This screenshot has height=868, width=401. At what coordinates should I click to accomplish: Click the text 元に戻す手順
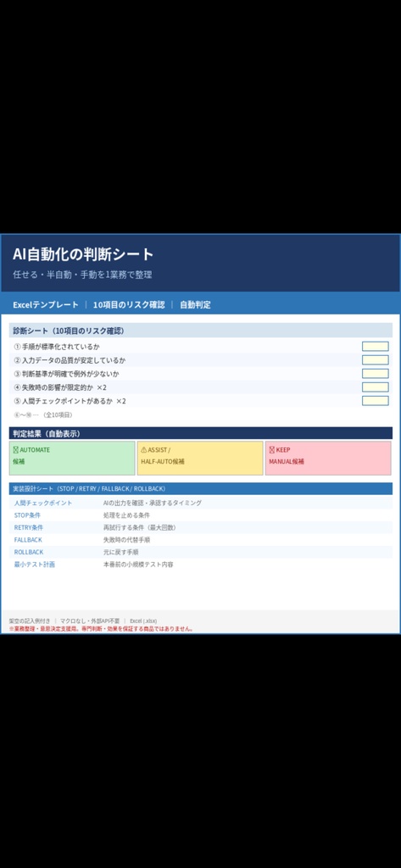[x=120, y=552]
